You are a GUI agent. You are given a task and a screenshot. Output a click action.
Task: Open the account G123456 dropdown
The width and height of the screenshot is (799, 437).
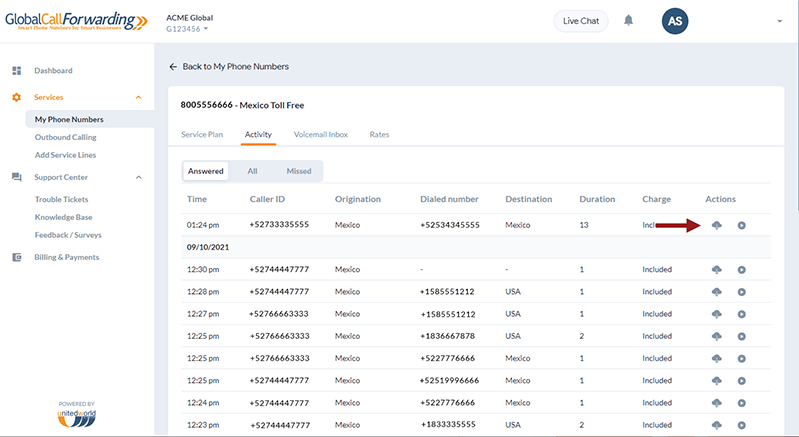[187, 29]
